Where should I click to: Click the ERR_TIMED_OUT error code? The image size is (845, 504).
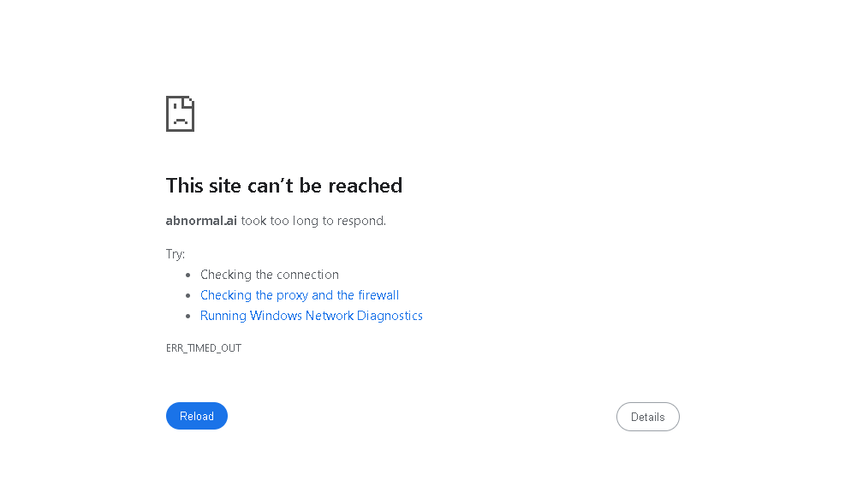pos(204,348)
